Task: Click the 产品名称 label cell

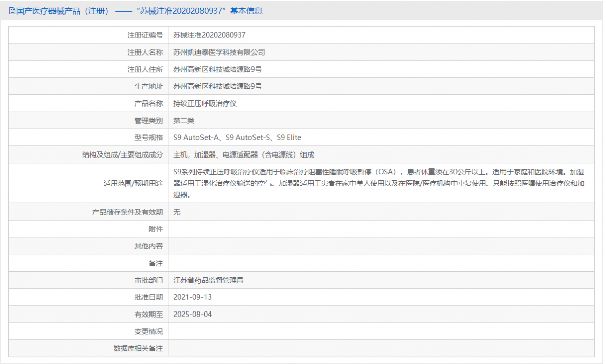Action: point(88,103)
